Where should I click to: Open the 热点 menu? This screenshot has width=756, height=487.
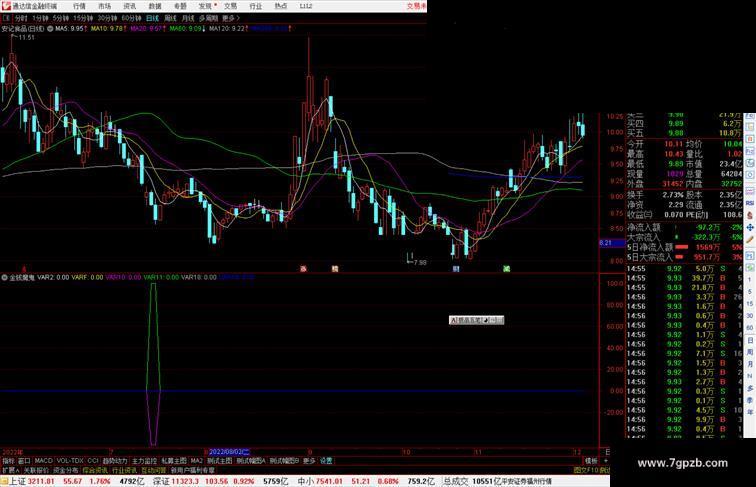[x=281, y=6]
